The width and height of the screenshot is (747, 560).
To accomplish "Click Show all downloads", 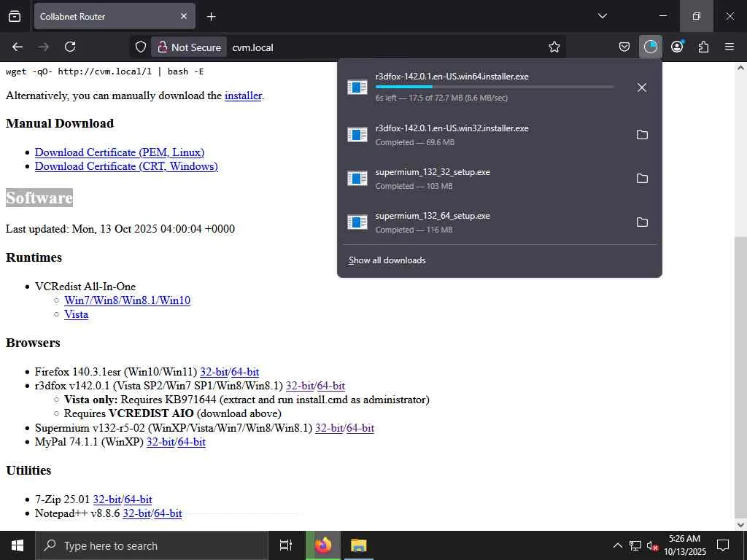I will [387, 260].
